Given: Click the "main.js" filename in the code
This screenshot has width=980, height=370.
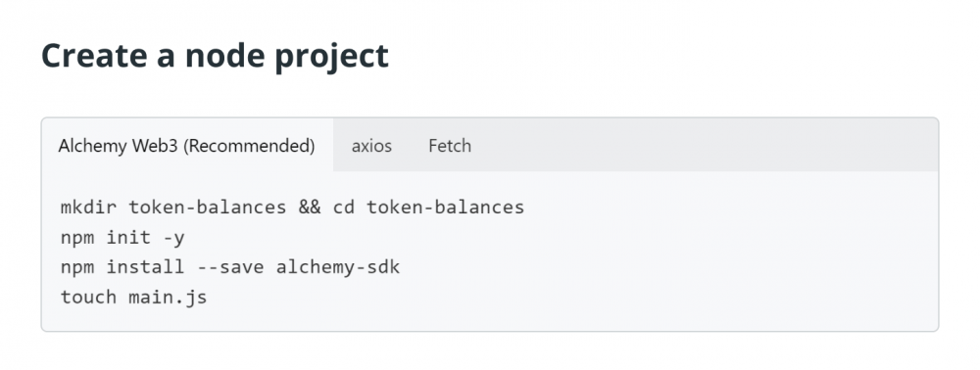Looking at the screenshot, I should coord(168,298).
